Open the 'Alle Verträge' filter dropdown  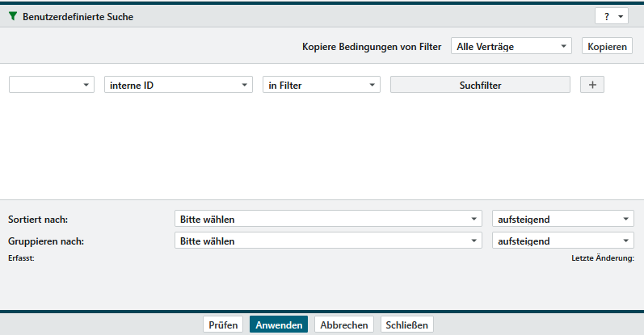coord(511,46)
